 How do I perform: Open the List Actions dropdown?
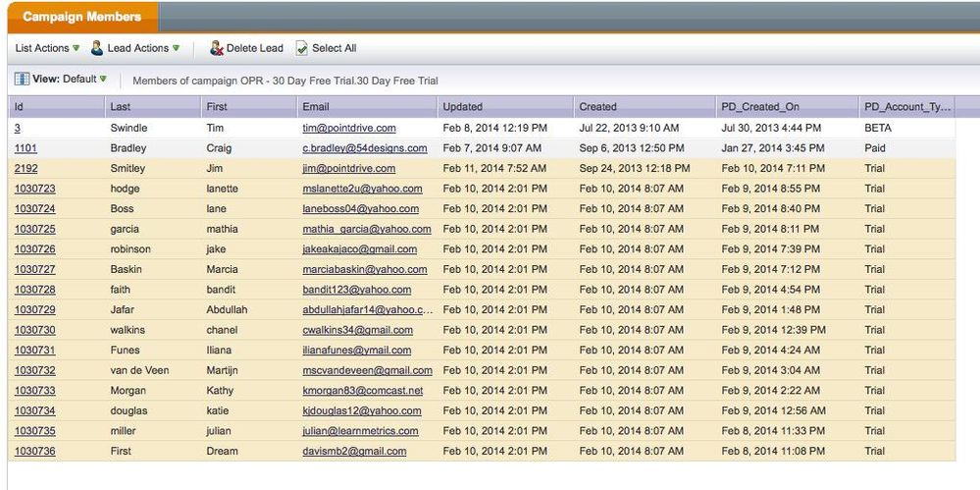coord(48,48)
